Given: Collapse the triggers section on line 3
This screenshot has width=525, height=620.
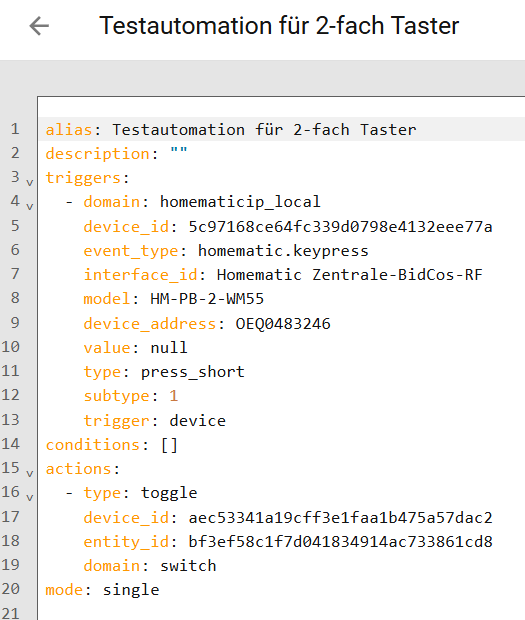Looking at the screenshot, I should (30, 182).
